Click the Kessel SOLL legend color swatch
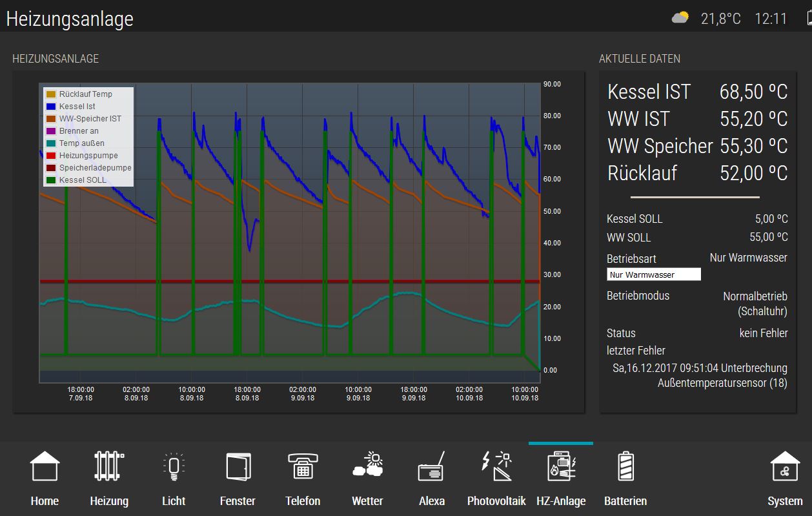812x516 pixels. pyautogui.click(x=51, y=180)
